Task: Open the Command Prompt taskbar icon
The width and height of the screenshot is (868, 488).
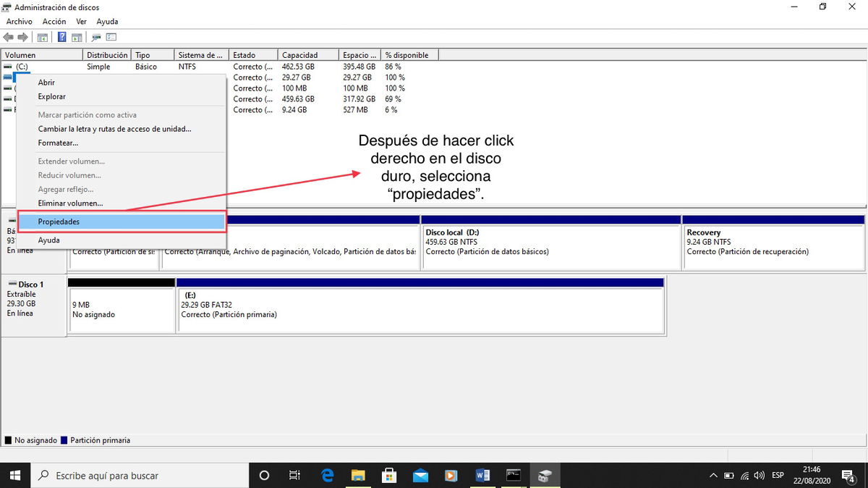Action: point(514,476)
